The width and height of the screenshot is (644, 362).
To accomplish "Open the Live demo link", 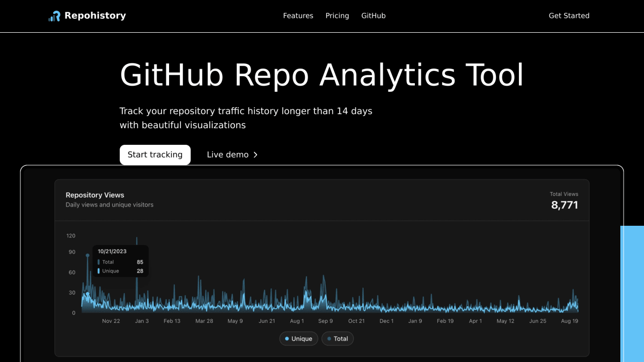I will [232, 154].
